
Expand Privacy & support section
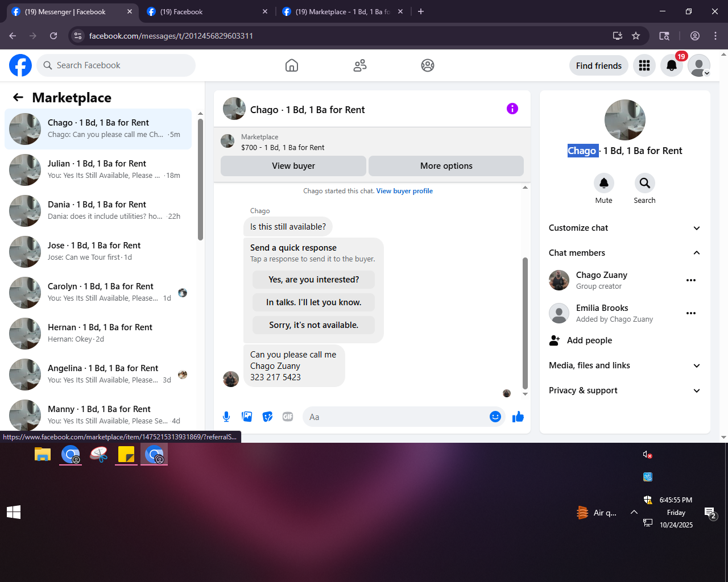(624, 390)
